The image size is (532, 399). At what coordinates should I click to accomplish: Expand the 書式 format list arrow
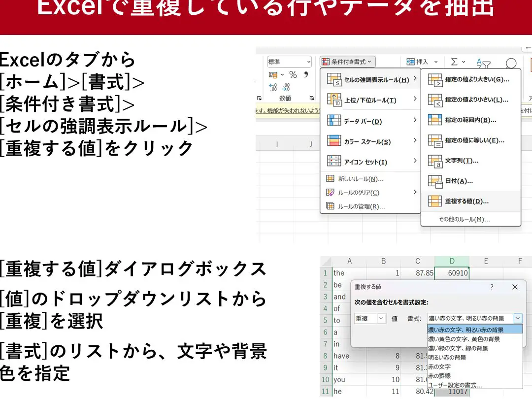517,319
